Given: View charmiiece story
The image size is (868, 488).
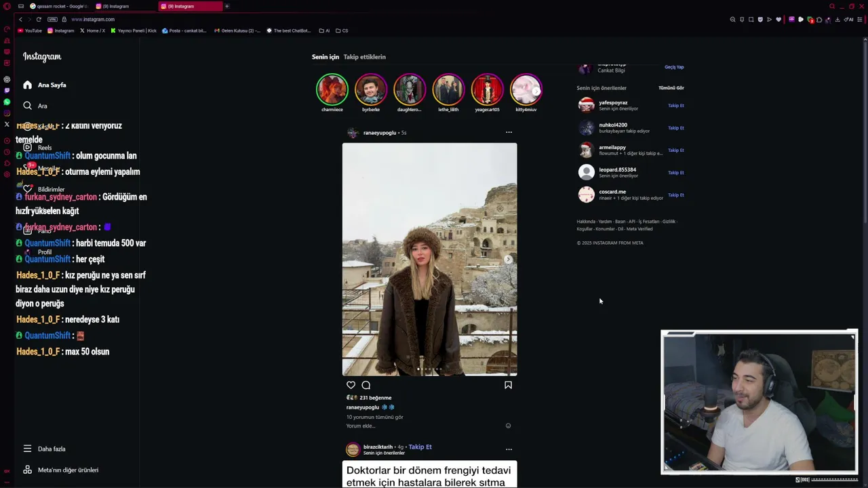Looking at the screenshot, I should tap(332, 89).
